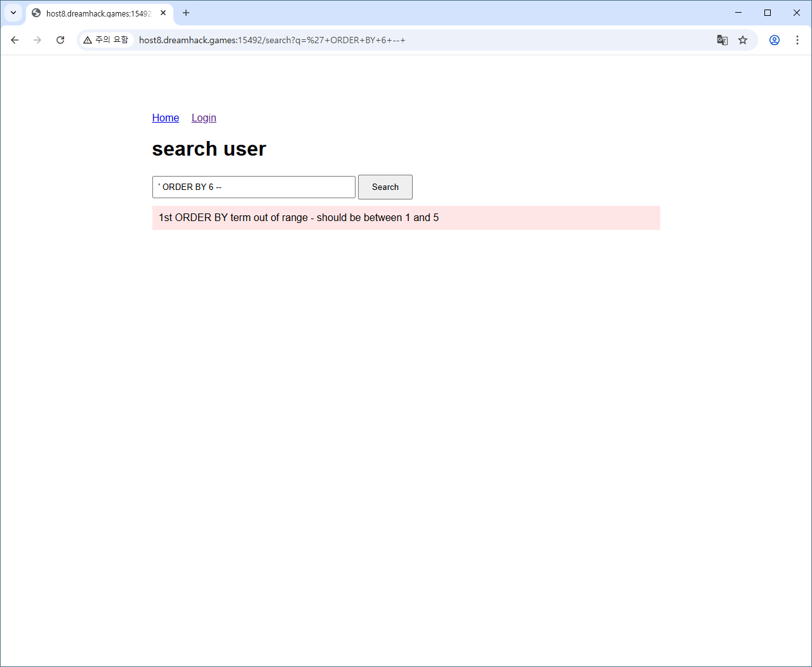Open Chrome's three-dot menu
This screenshot has height=667, width=812.
(797, 40)
